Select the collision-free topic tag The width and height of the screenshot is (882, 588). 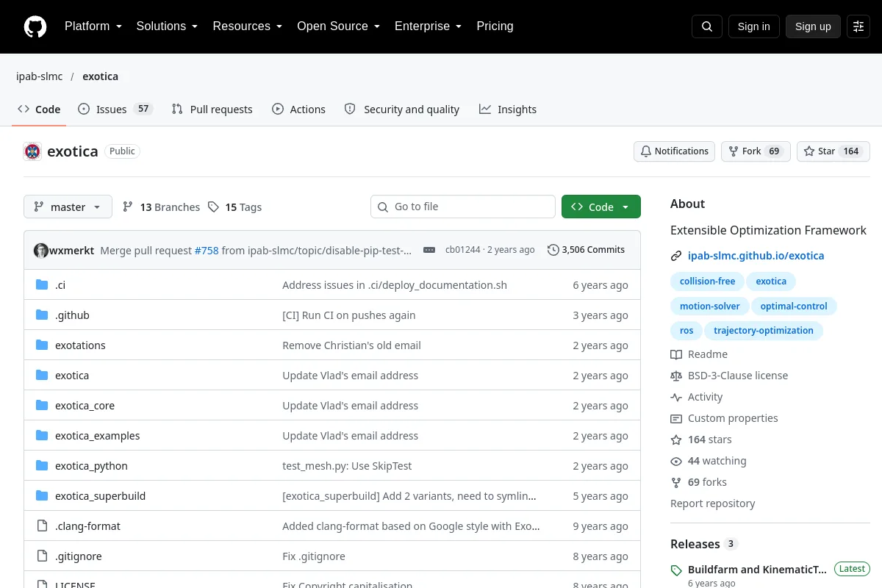(x=707, y=282)
